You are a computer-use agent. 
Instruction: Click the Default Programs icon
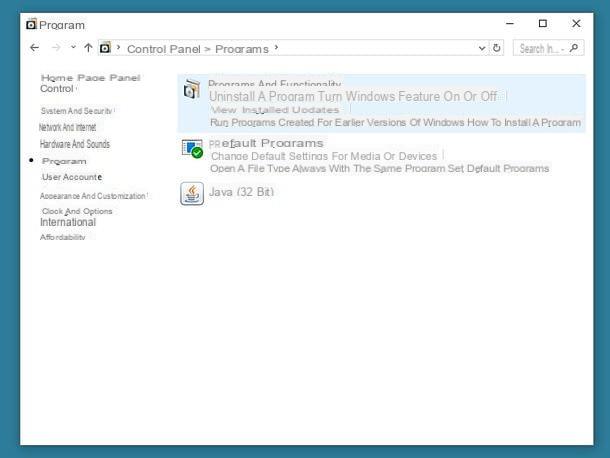pyautogui.click(x=192, y=149)
